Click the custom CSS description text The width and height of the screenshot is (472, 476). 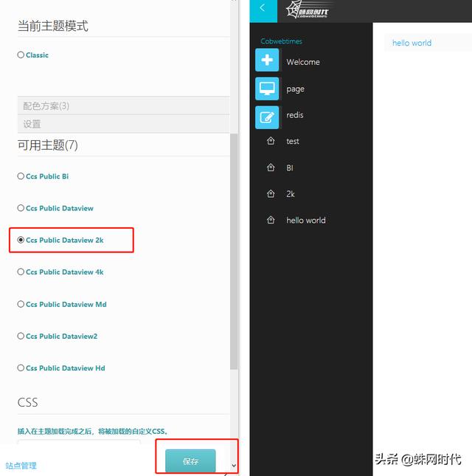coord(92,431)
